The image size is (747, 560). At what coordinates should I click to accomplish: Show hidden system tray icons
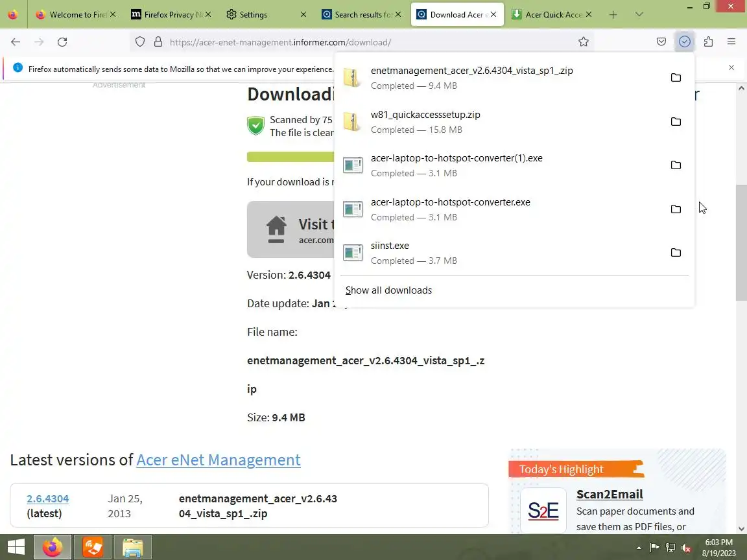[x=639, y=548]
